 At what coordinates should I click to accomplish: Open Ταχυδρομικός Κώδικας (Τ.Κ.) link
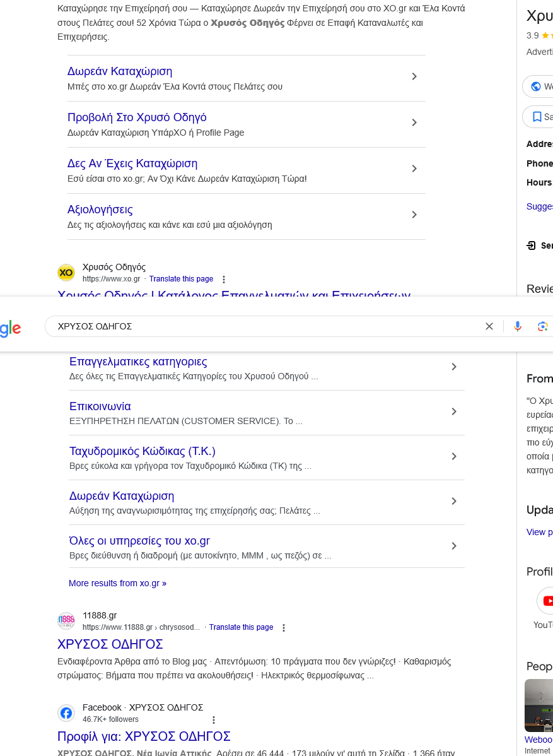[142, 451]
